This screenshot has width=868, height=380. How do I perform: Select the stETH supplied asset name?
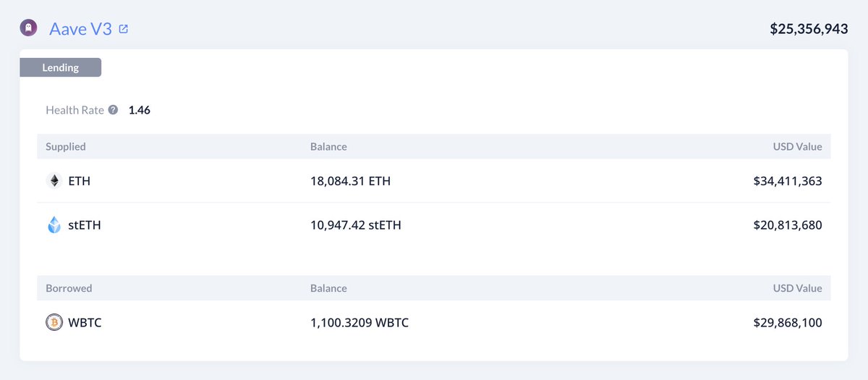pos(85,225)
